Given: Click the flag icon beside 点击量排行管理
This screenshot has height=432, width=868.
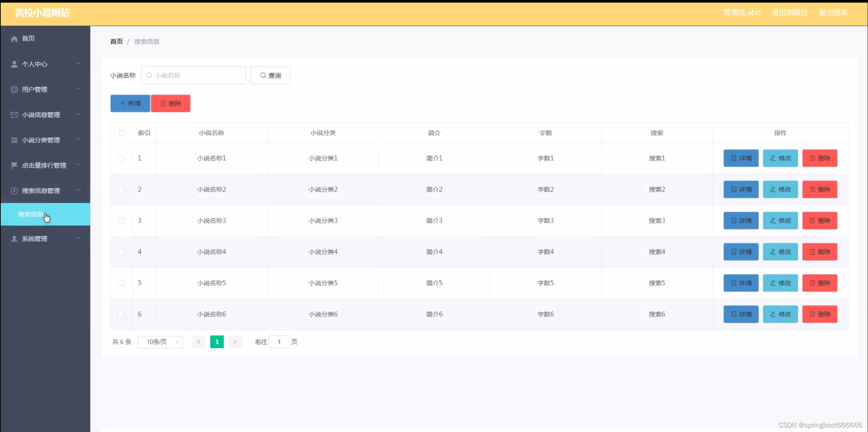Looking at the screenshot, I should (14, 165).
